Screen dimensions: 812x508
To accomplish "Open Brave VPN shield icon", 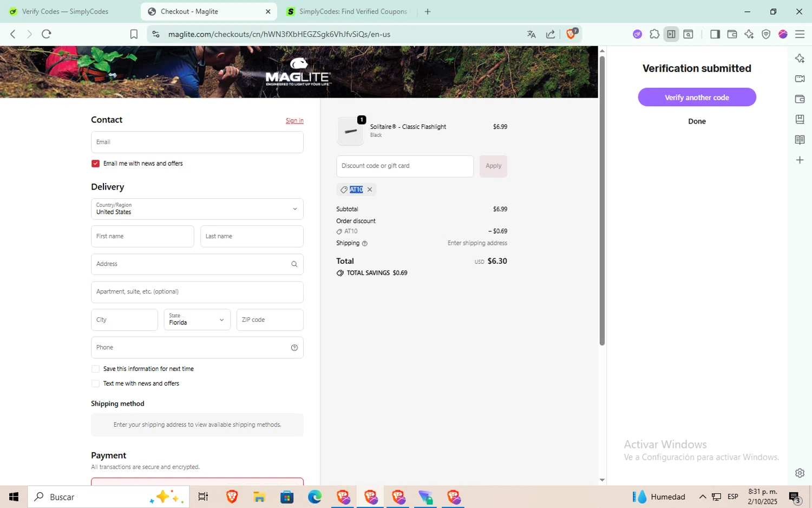I will [x=766, y=34].
